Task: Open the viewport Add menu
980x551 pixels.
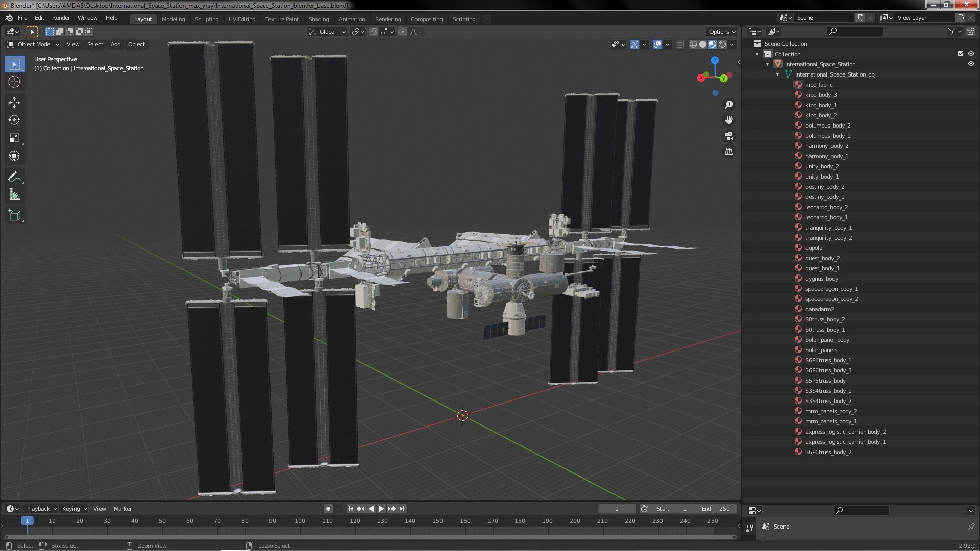Action: coord(116,44)
